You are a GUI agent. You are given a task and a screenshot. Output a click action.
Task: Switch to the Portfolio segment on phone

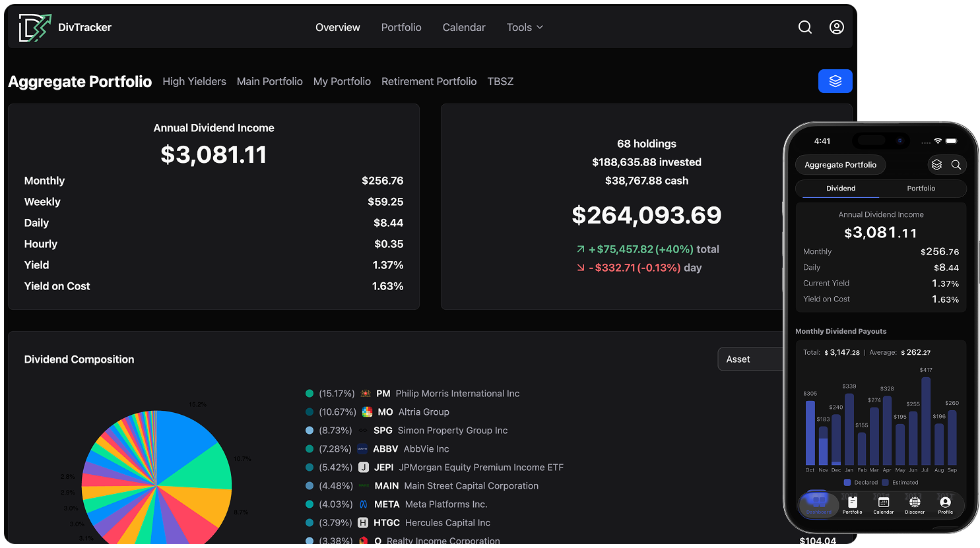[921, 189]
